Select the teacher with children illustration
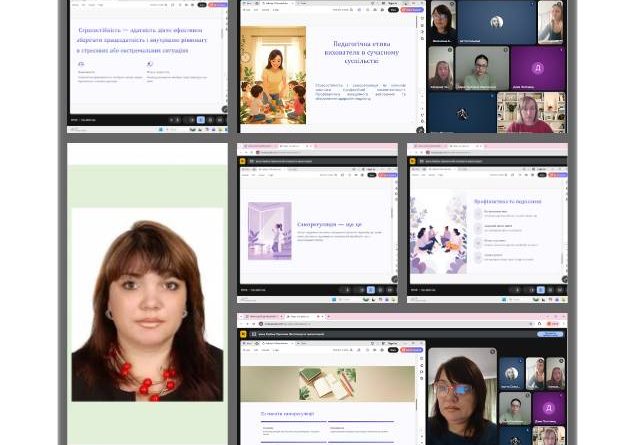 point(273,75)
